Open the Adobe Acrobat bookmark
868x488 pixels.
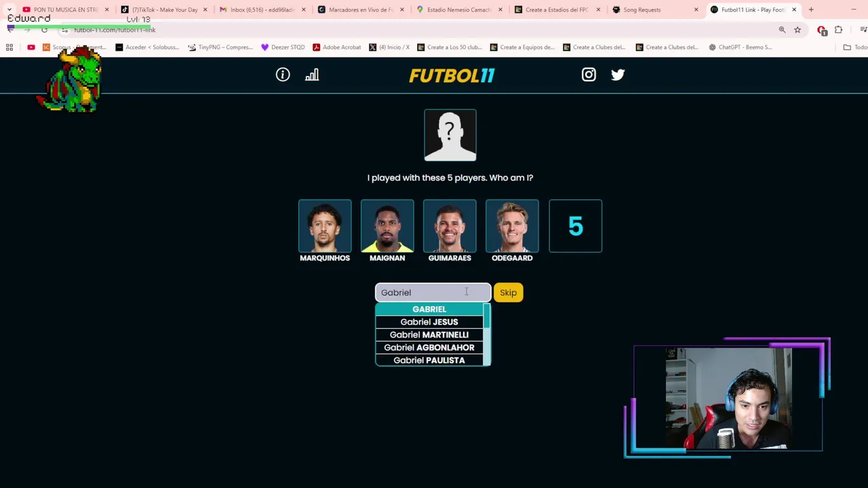(x=336, y=47)
